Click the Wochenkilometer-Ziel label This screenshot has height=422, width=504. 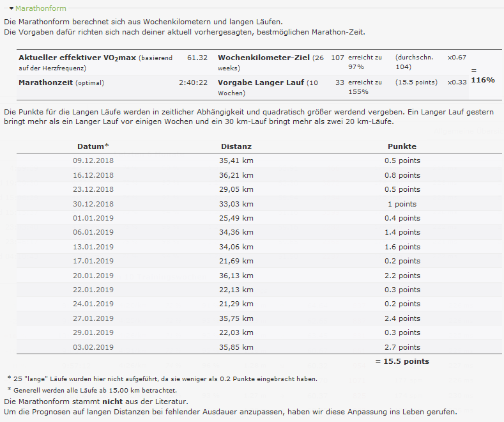(x=264, y=58)
